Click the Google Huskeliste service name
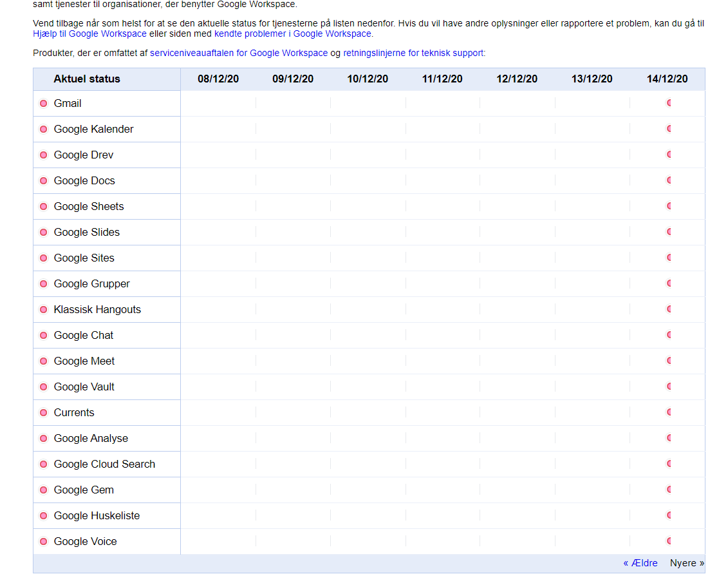Screen dimensions: 728x574 pyautogui.click(x=97, y=516)
